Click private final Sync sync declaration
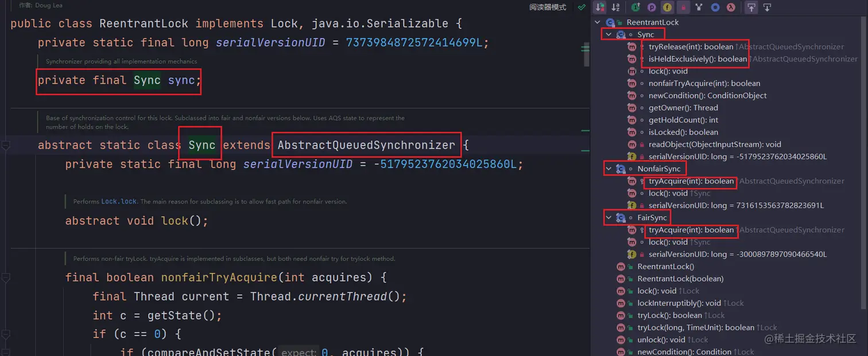The image size is (868, 356). 119,80
